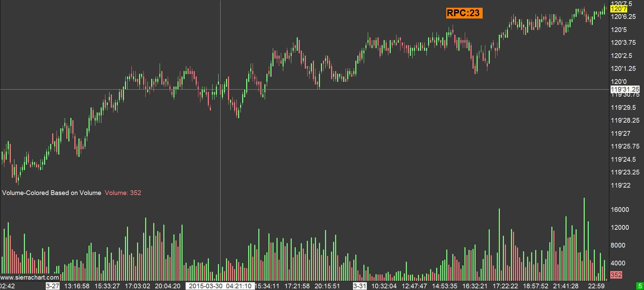Click the 18:57:52 time axis label
This screenshot has height=290, width=644.
point(536,286)
